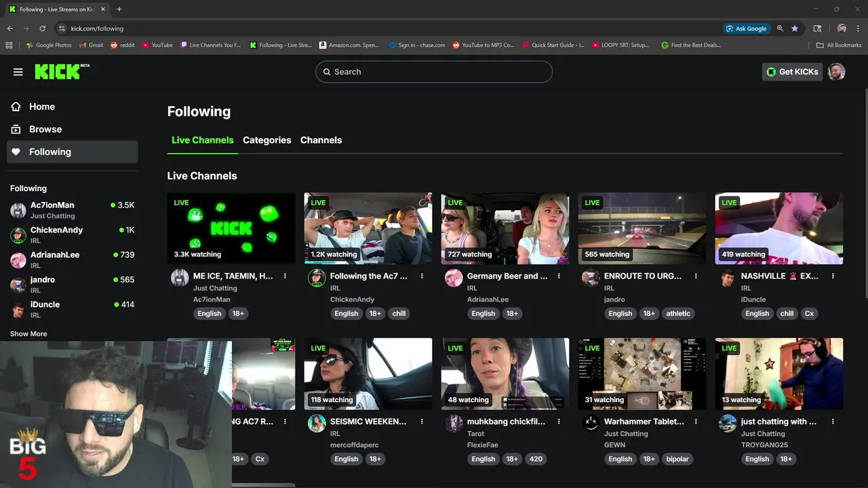
Task: Click the Tarot category under muhkbang stream
Action: [x=476, y=434]
